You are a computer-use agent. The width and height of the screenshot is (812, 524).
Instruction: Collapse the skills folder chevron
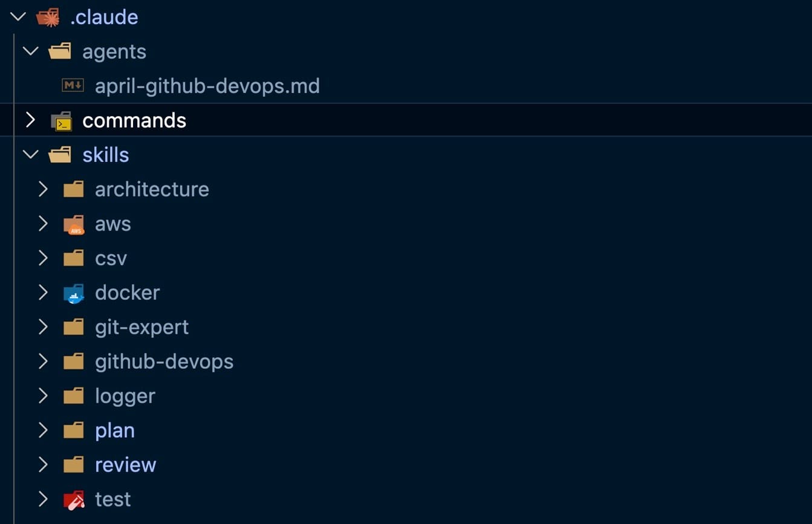click(x=30, y=155)
